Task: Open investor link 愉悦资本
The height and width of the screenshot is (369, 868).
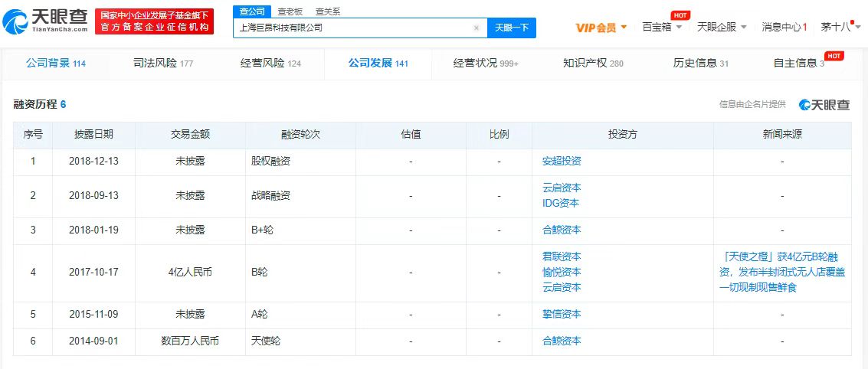Action: click(562, 273)
